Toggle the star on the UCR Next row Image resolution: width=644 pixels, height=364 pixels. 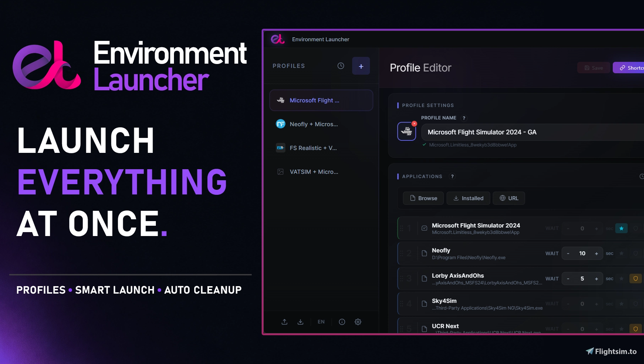(621, 329)
